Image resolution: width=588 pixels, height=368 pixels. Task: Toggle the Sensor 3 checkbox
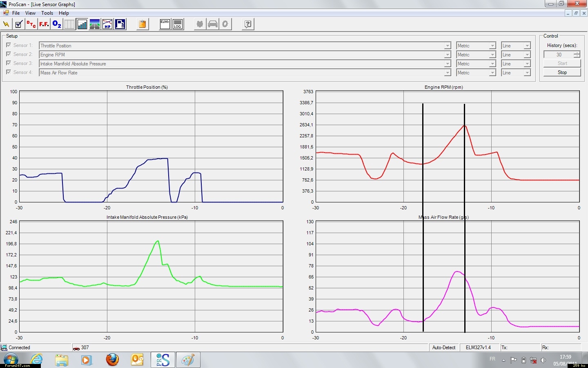pyautogui.click(x=9, y=63)
